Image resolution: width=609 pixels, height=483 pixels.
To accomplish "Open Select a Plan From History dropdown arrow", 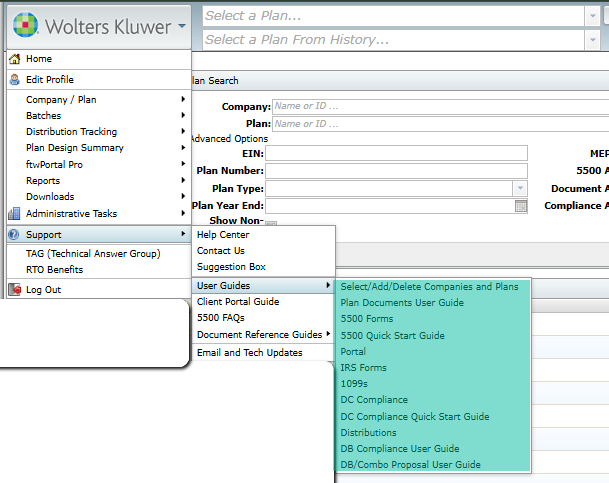I will (592, 40).
